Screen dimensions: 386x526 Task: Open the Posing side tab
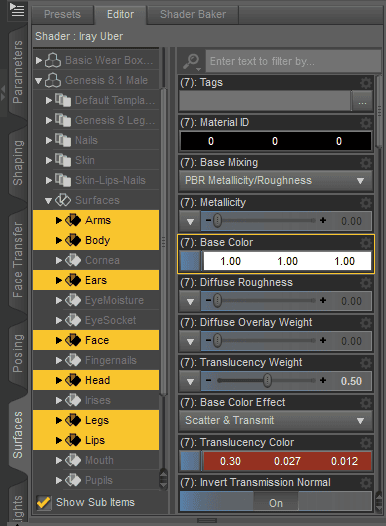(17, 353)
